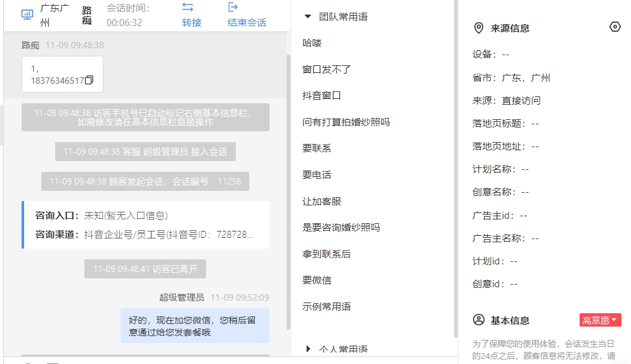Screen dimensions: 631x364
Task: Click the visitor message bubble with phone number
Action: (x=62, y=74)
